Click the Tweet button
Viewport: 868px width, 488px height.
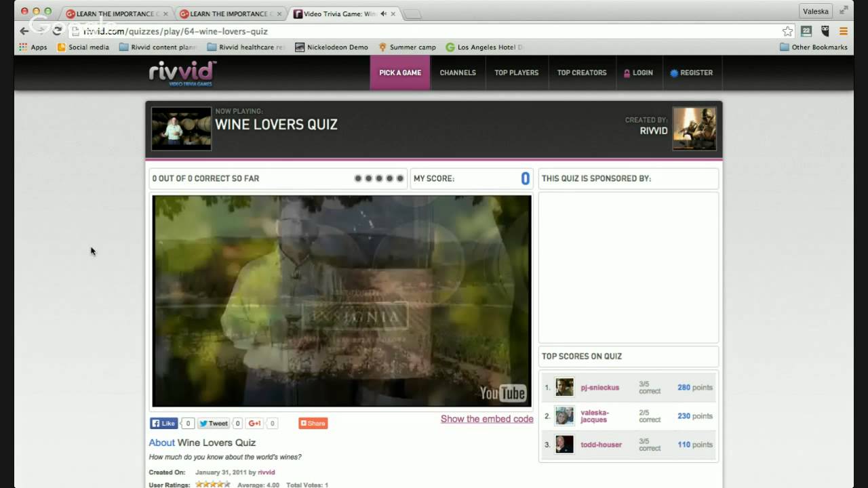pos(214,424)
